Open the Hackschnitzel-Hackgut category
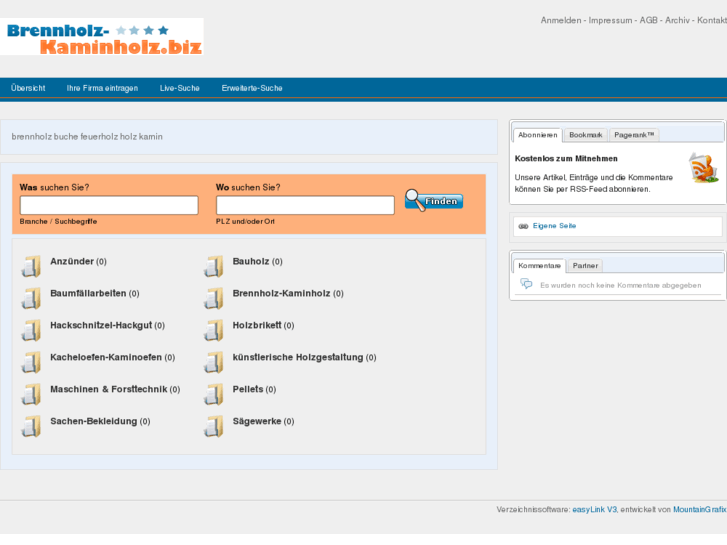This screenshot has height=545, width=727. (x=101, y=326)
